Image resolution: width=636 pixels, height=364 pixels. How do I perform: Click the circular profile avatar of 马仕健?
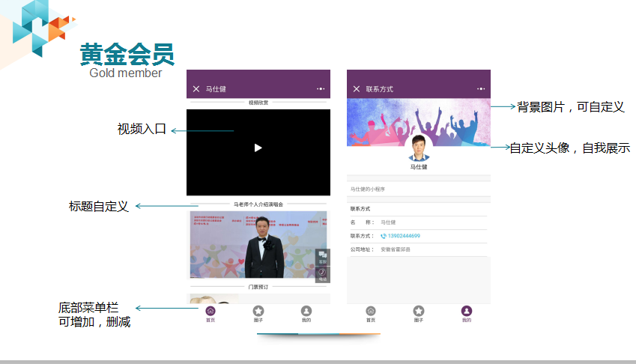pyautogui.click(x=419, y=148)
